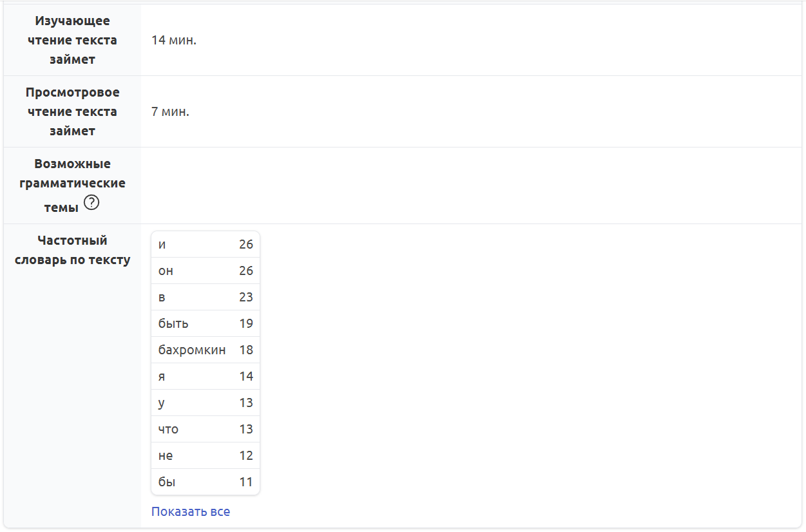Click the 'Просмотровое чтение текста займет' label
806x532 pixels.
click(72, 111)
